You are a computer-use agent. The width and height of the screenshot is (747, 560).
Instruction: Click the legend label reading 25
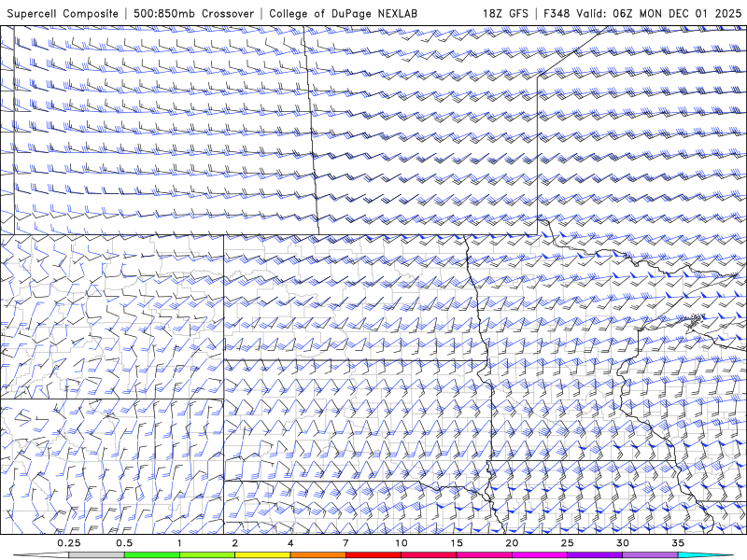pos(567,543)
